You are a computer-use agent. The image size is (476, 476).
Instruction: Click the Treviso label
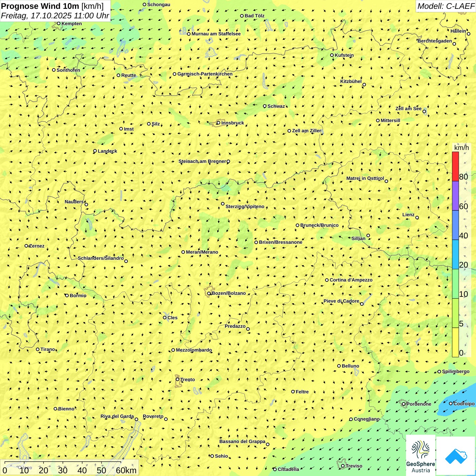click(354, 466)
